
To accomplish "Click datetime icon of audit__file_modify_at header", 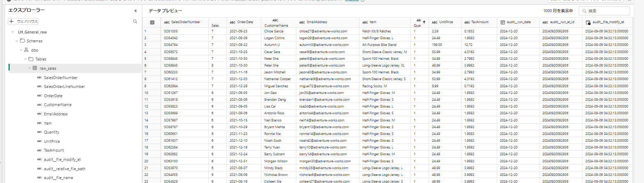I will 588,22.
